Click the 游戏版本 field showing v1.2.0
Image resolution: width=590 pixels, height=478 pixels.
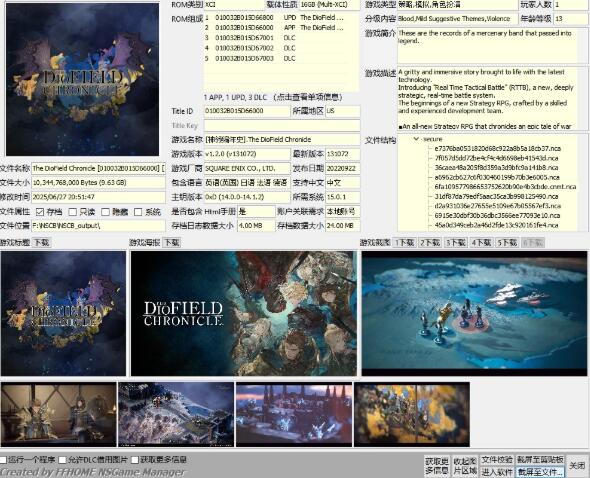point(247,154)
